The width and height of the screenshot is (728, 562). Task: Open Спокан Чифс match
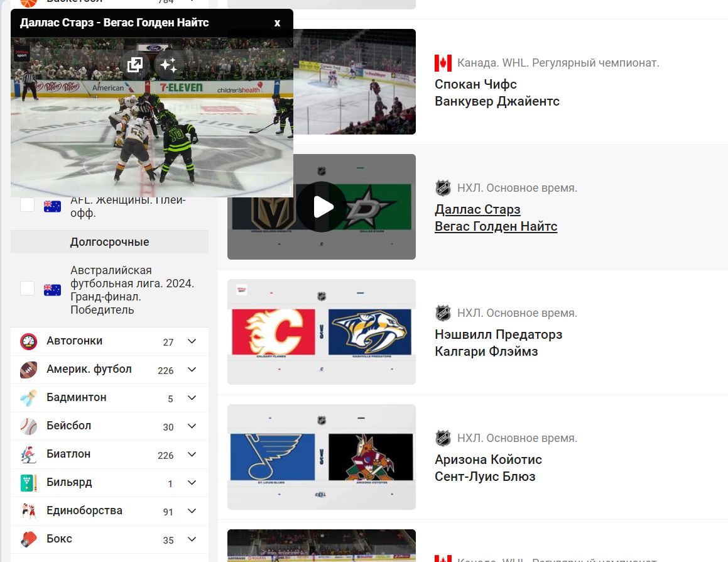point(475,84)
